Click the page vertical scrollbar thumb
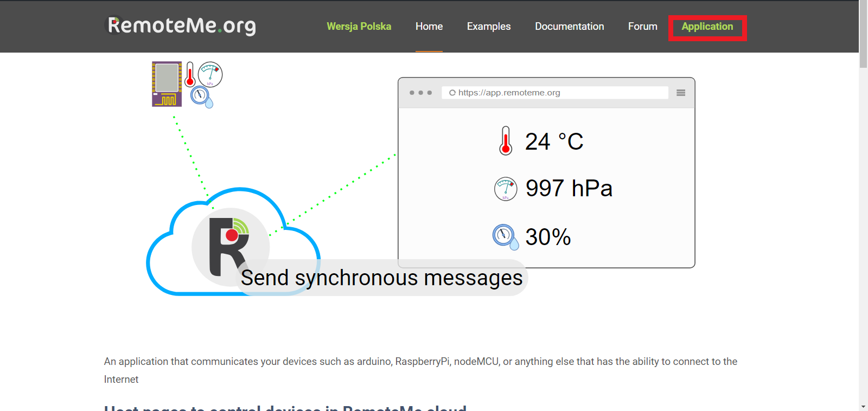868x411 pixels. point(863,34)
